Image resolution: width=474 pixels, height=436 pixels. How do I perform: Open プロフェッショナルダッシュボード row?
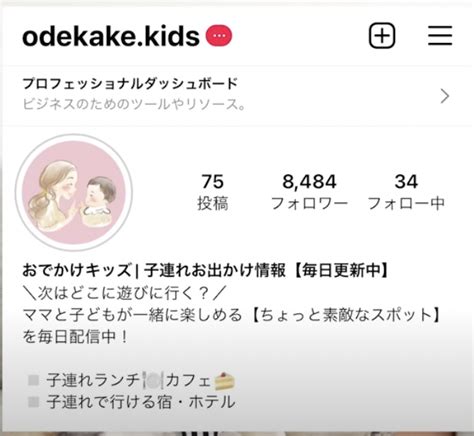coord(237,96)
